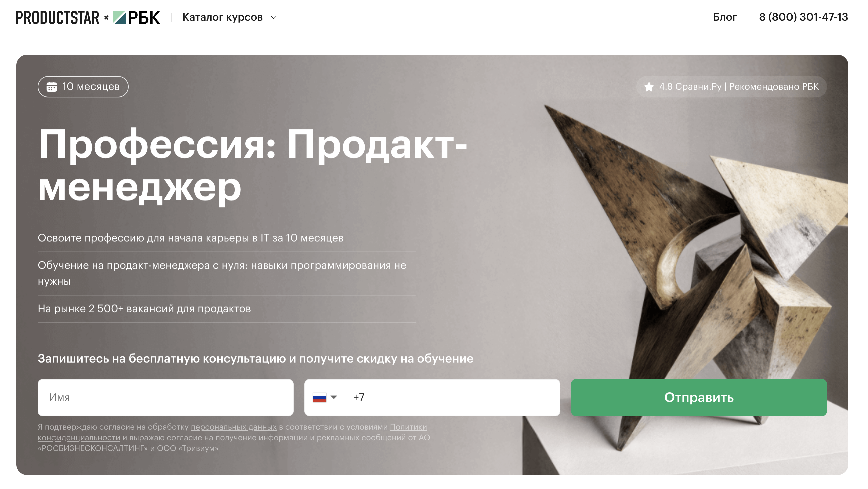
Task: Open the персональных данных link
Action: point(234,427)
